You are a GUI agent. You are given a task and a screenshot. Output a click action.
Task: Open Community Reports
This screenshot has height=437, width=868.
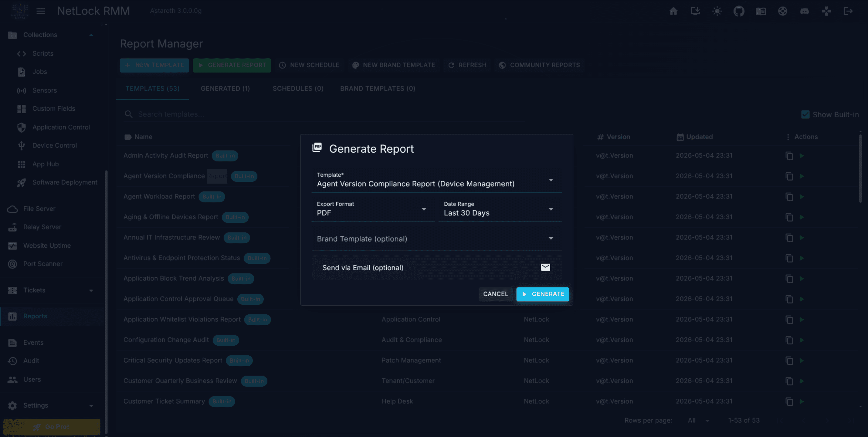[x=540, y=65]
